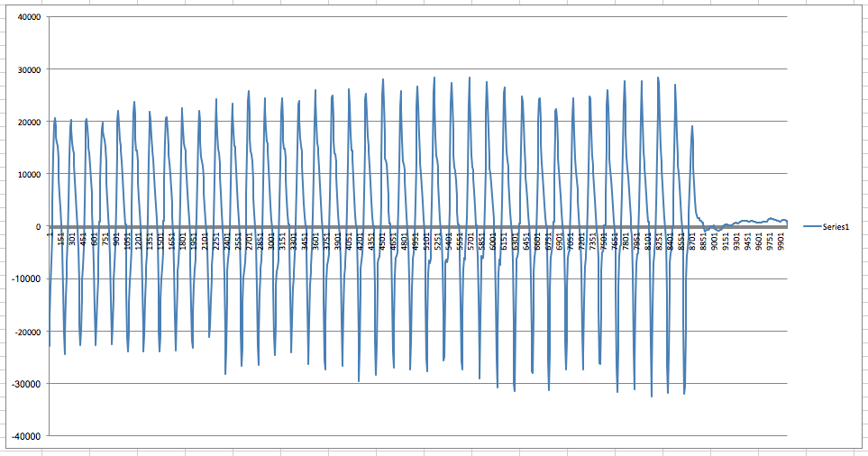Select the 10000 value axis label
Viewport: 868px width, 456px height.
pos(24,174)
